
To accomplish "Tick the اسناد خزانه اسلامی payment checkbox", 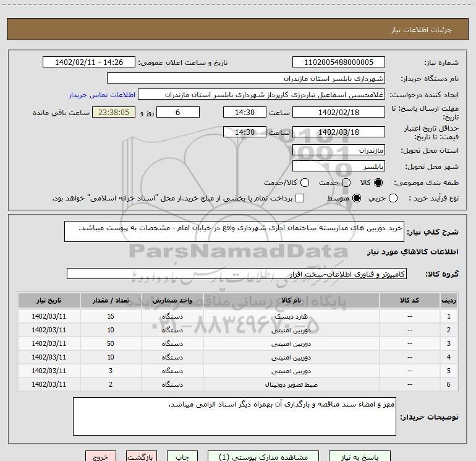I will (x=300, y=198).
